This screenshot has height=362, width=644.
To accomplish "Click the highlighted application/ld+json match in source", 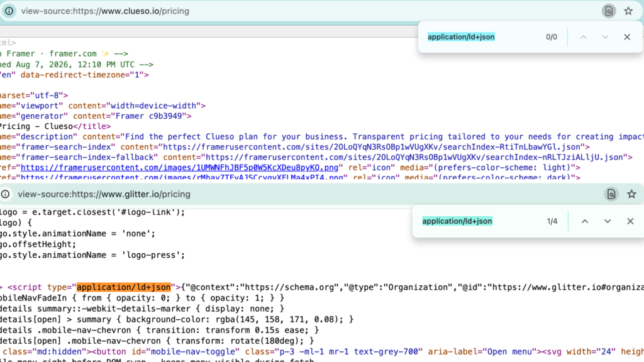I will tap(124, 287).
